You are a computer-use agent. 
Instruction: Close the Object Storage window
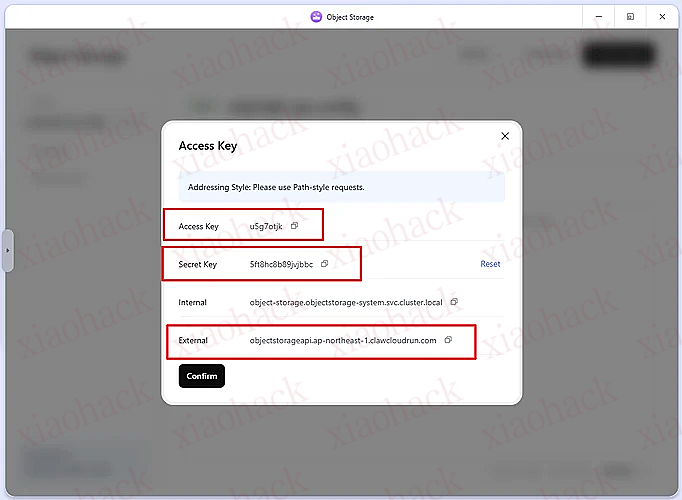pyautogui.click(x=661, y=17)
